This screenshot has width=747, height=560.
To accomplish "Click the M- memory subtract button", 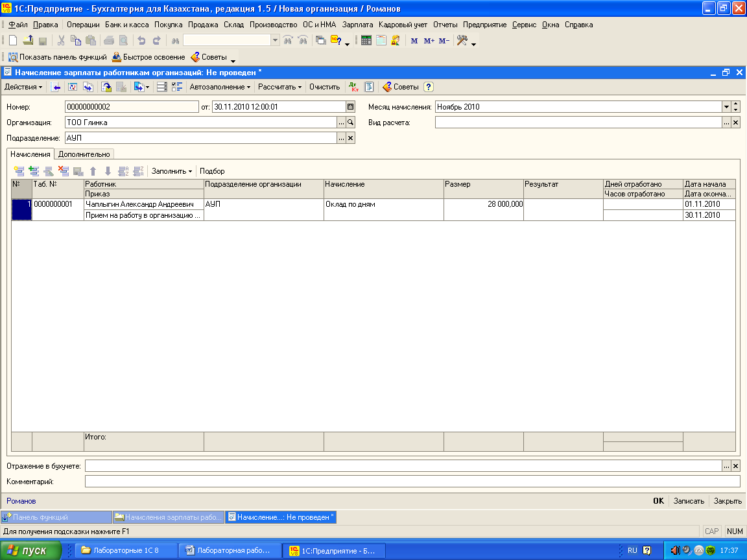I will click(x=444, y=41).
